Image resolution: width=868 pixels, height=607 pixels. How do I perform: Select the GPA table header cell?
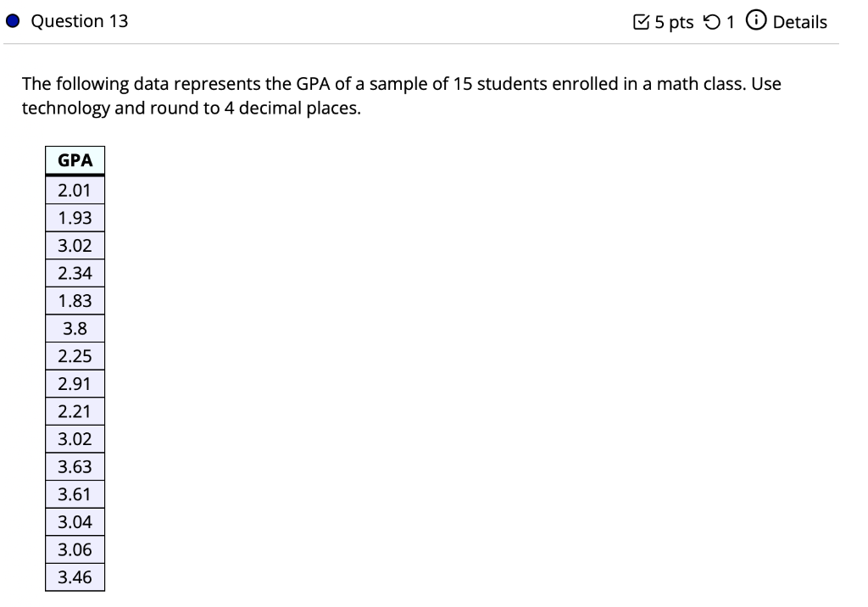point(75,160)
